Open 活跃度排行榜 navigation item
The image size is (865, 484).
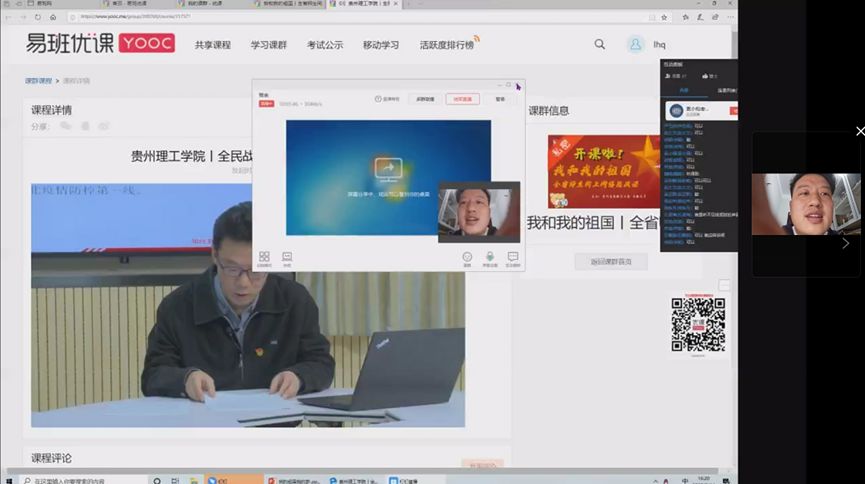(446, 45)
